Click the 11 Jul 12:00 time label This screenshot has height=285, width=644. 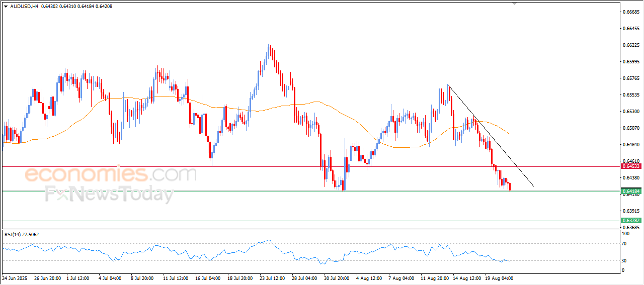(176, 277)
